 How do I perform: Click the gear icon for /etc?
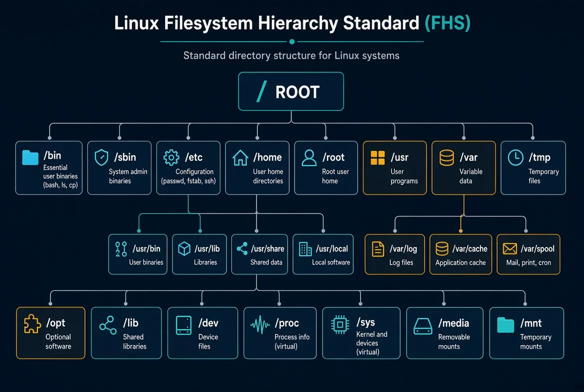tap(171, 157)
